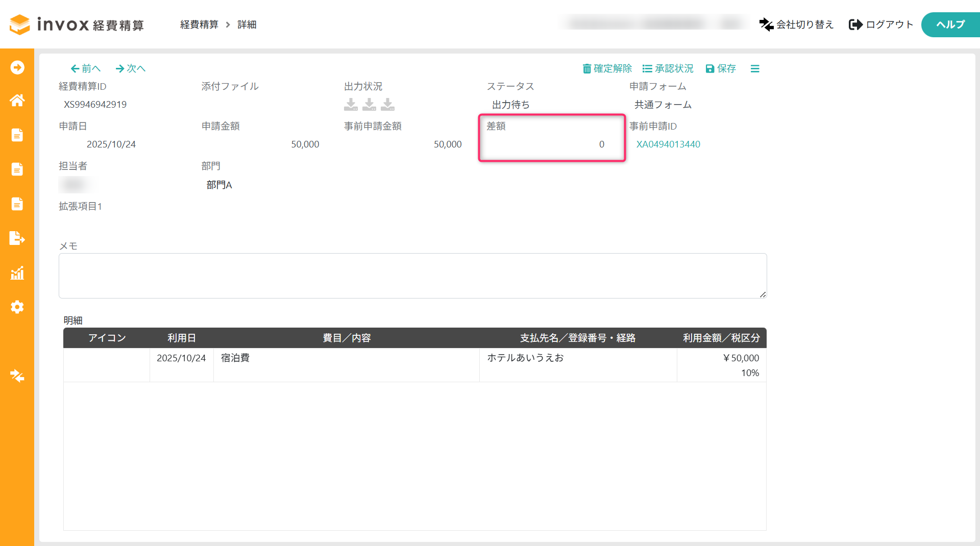Screen dimensions: 980x546
Task: Open the 事前申請ID link XA0494013440
Action: click(668, 144)
